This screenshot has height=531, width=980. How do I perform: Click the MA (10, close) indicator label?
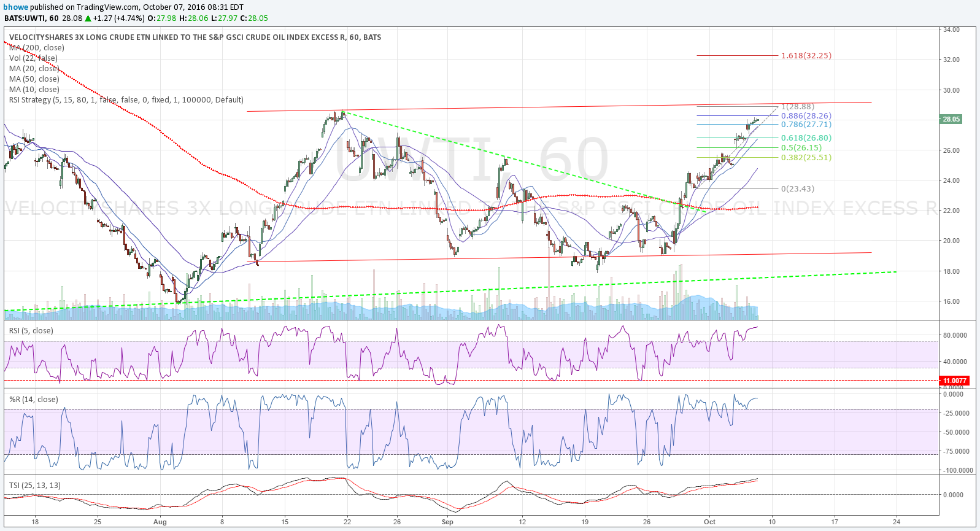tap(34, 90)
